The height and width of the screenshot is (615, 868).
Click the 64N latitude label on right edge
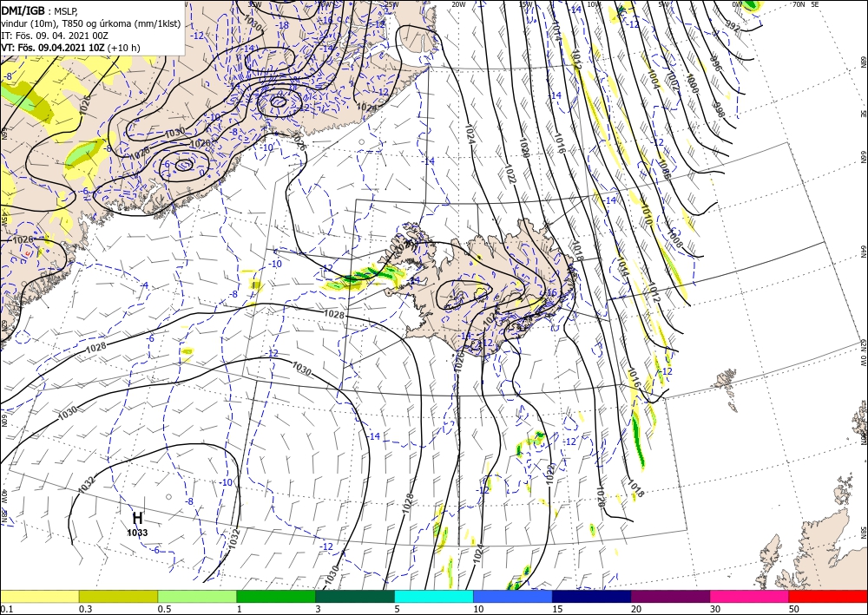pos(863,252)
